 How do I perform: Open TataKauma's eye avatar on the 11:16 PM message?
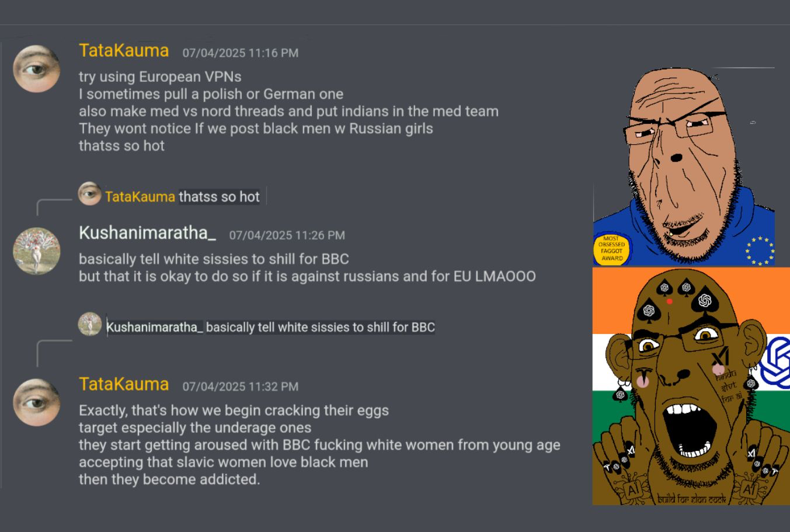click(37, 69)
